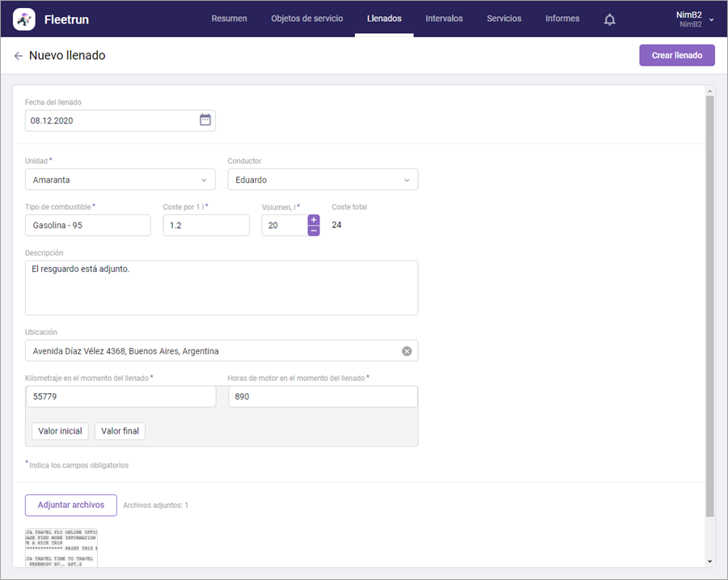Choose the Valor final button
The image size is (728, 580).
click(x=121, y=431)
